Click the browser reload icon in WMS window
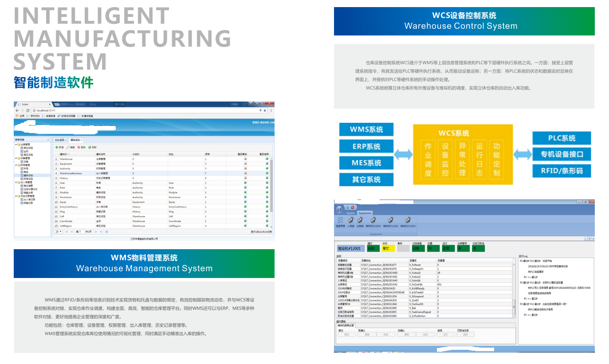The height and width of the screenshot is (364, 609). tap(28, 110)
